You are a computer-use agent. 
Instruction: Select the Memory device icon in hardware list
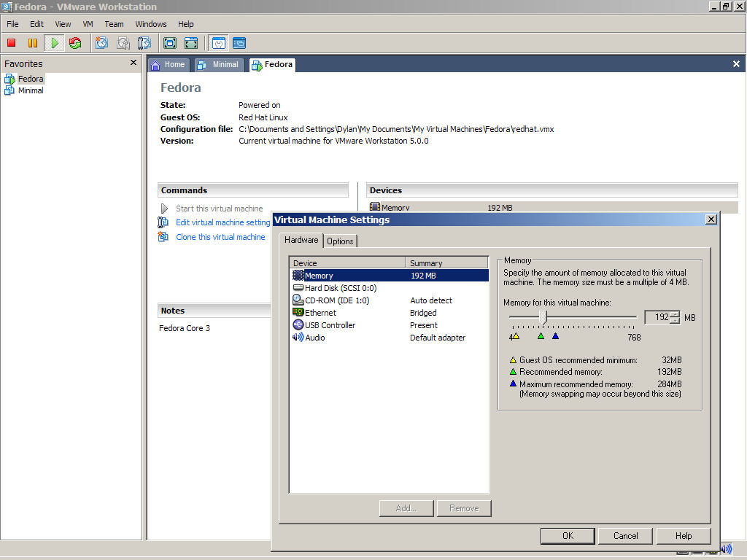click(298, 275)
